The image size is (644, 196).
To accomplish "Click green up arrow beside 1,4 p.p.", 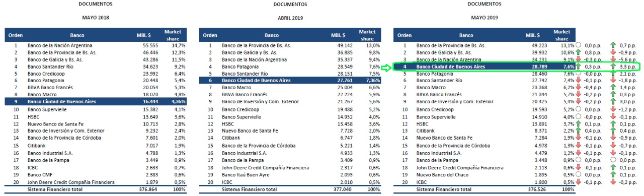I will point(613,88).
